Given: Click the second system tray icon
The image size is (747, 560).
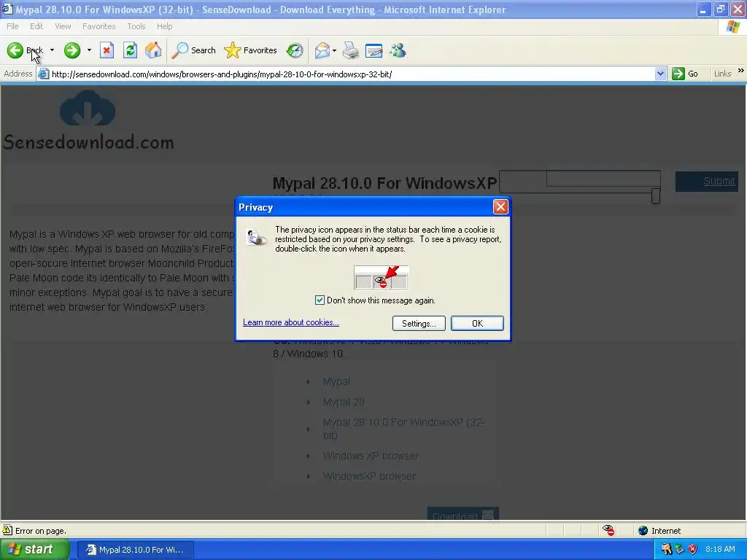Looking at the screenshot, I should pos(679,550).
